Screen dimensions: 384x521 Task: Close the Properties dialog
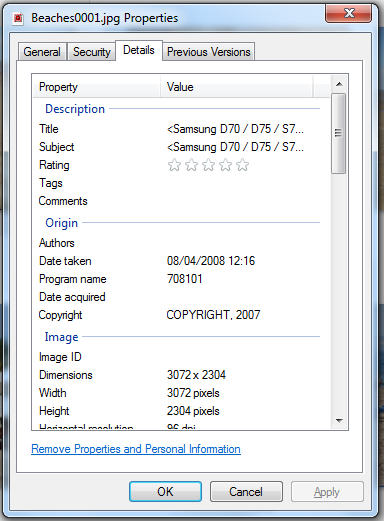[x=348, y=13]
